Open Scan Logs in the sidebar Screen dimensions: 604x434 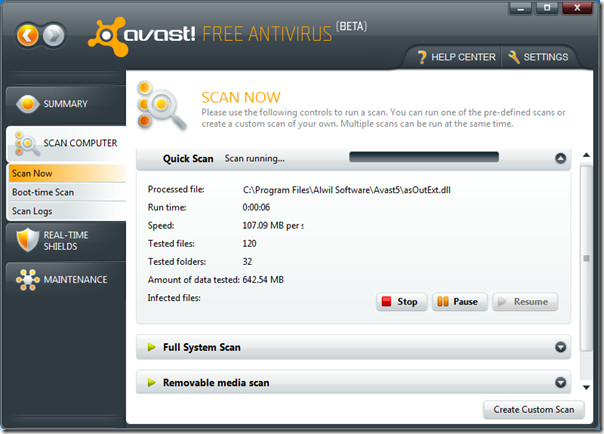click(x=67, y=211)
